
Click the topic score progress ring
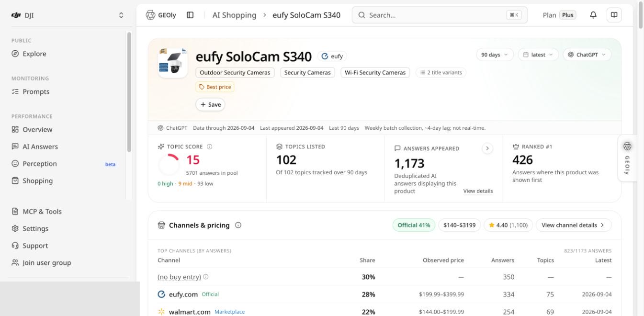(169, 165)
